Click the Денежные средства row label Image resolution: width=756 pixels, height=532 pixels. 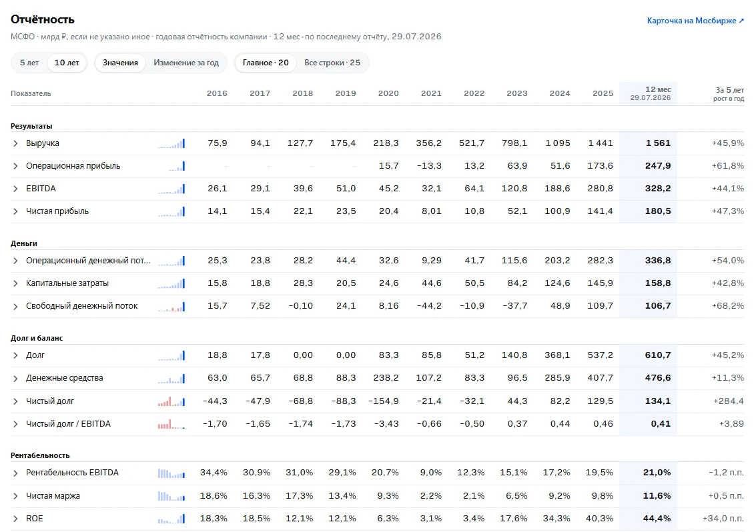(65, 378)
